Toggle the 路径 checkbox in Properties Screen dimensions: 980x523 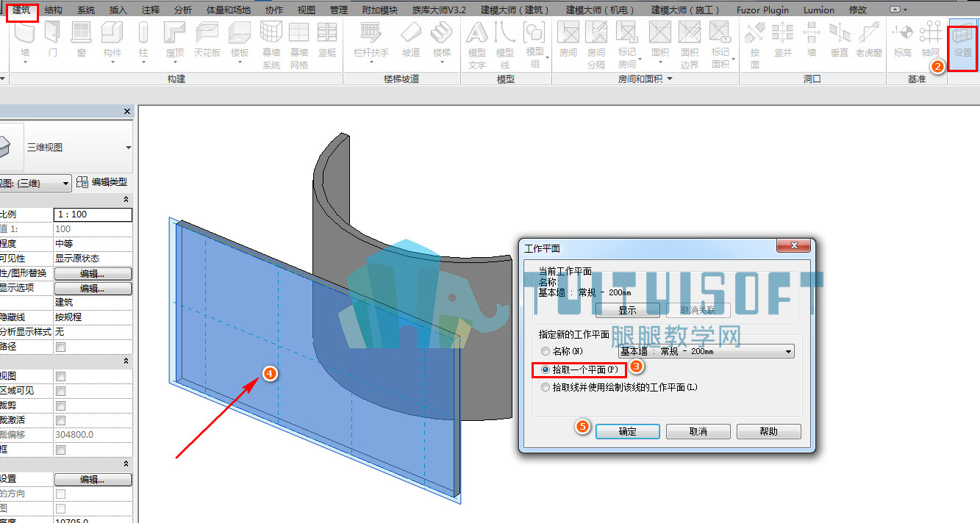(x=61, y=347)
